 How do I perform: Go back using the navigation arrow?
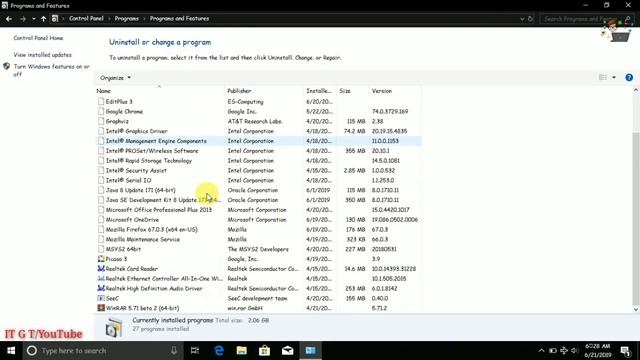(x=9, y=19)
